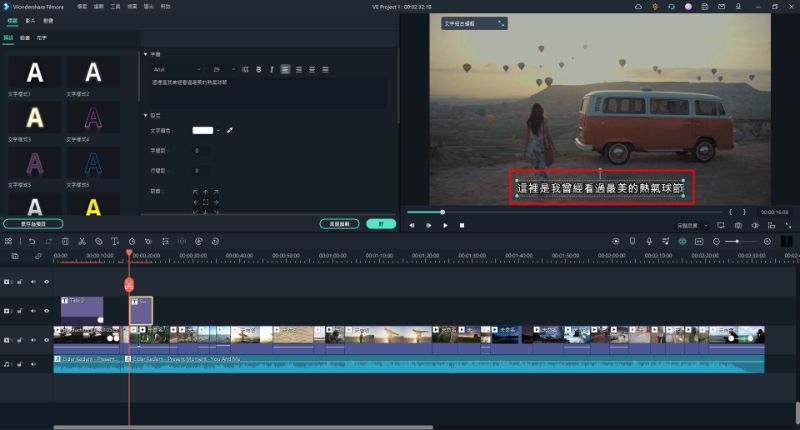Click the manage tracks icon beside the ruler
This screenshot has width=800, height=430.
pyautogui.click(x=15, y=256)
